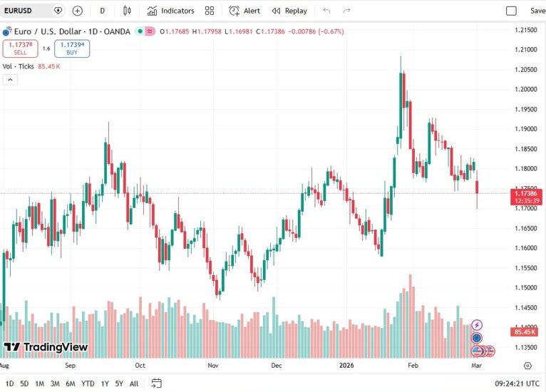Screen dimensions: 546x392
Task: Click the chart settings hexagon icon
Action: point(527,365)
